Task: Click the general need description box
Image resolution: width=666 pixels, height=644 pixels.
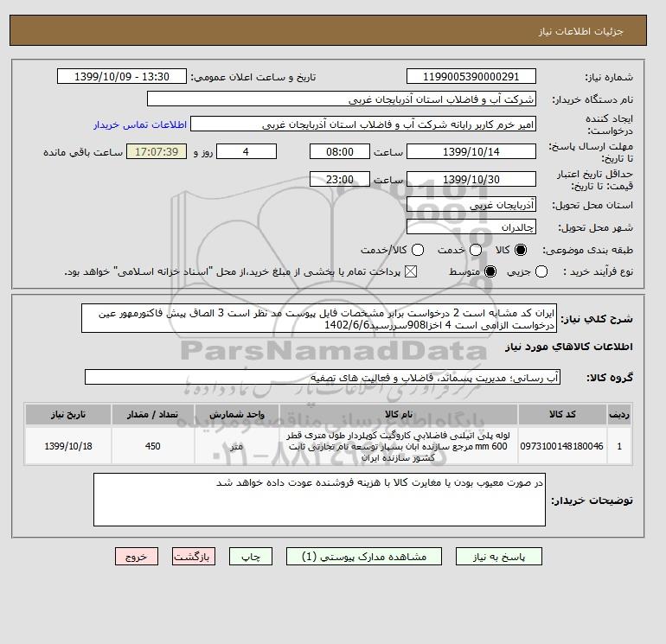Action: 319,318
